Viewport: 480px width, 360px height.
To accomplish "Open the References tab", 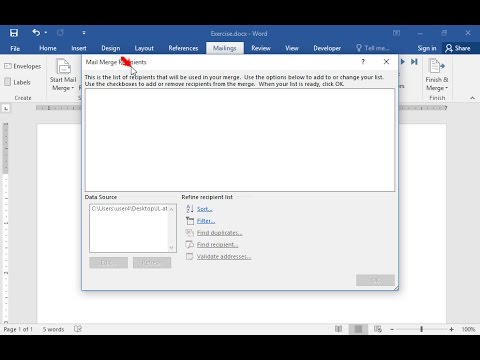I will [183, 48].
